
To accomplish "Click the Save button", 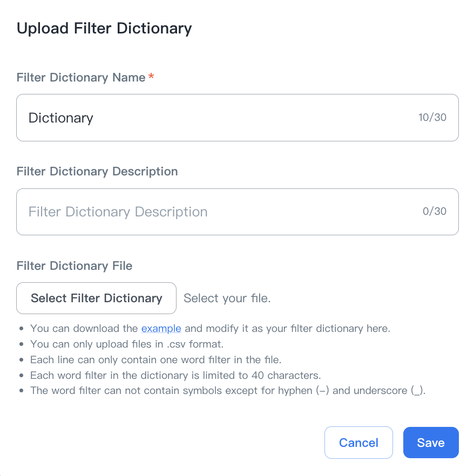I will point(430,443).
